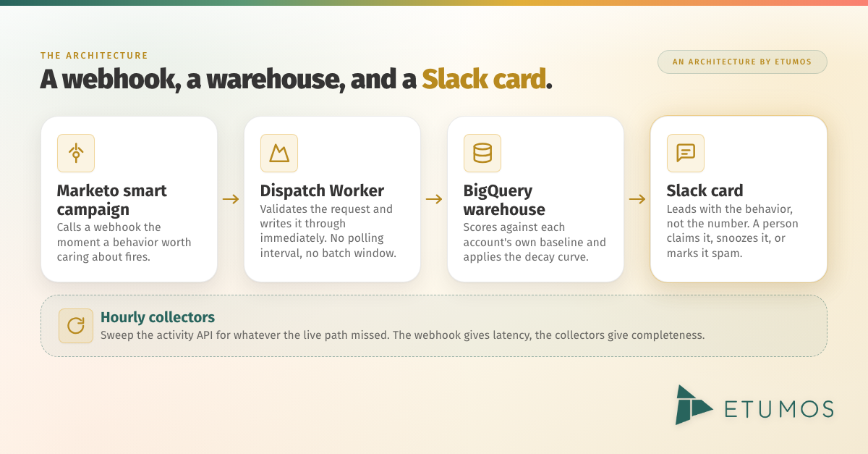
Task: Select the "Marketo smart campaign" heading
Action: click(112, 200)
